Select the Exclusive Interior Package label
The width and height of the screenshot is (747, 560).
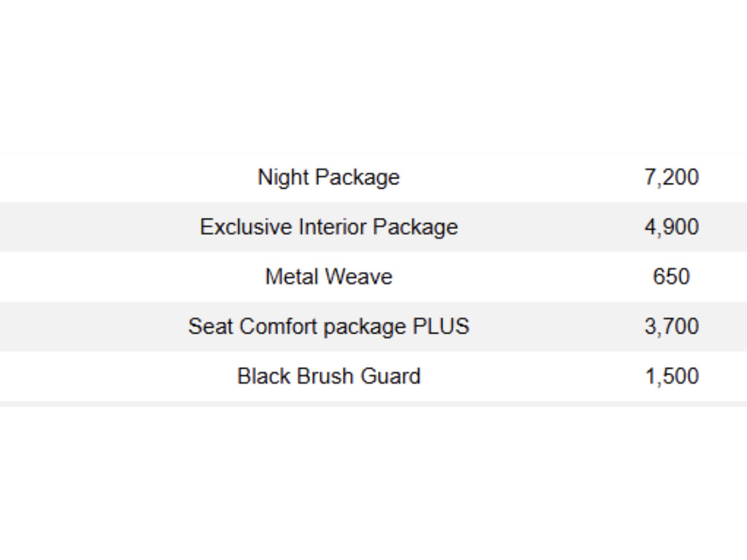tap(328, 227)
